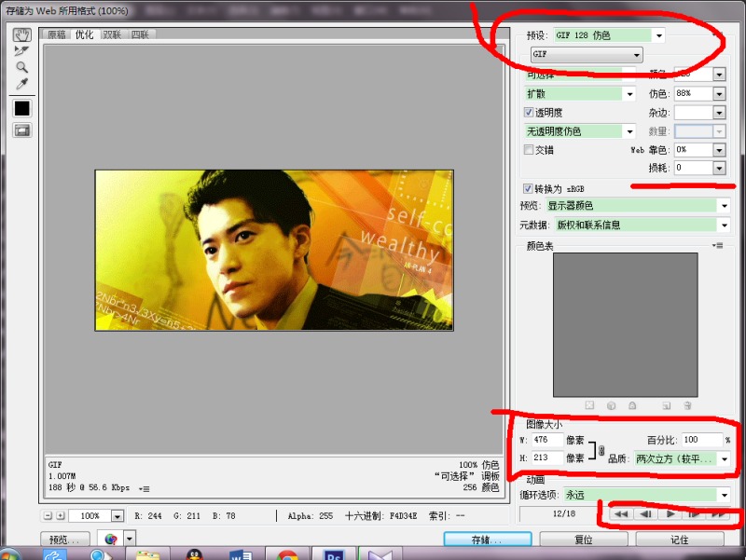Play the animation
This screenshot has height=560, width=746.
[x=669, y=514]
